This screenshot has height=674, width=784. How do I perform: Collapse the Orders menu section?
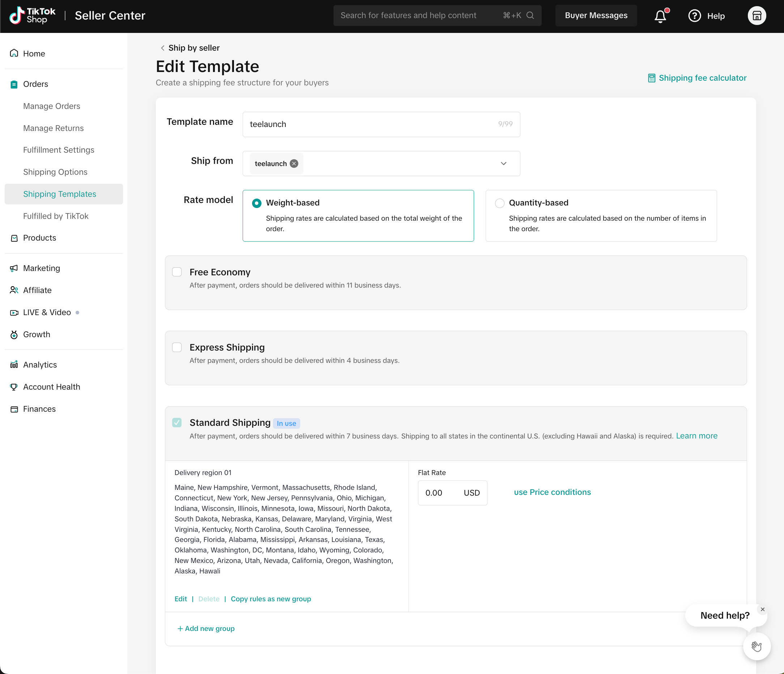click(35, 84)
